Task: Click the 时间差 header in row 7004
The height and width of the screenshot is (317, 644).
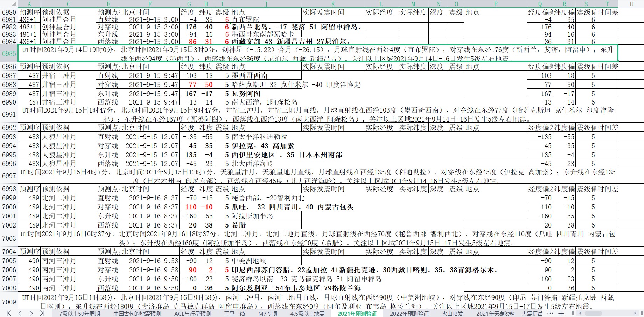Action: [x=608, y=252]
